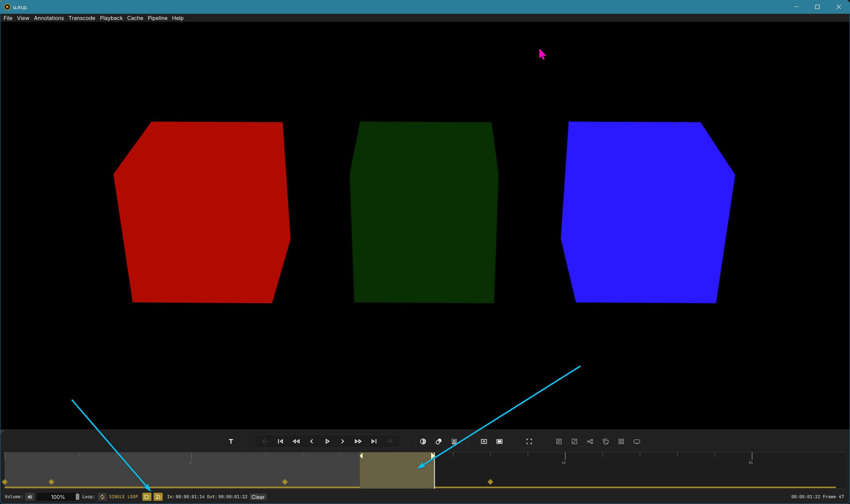
Task: Select the Text annotation tool
Action: click(x=231, y=441)
